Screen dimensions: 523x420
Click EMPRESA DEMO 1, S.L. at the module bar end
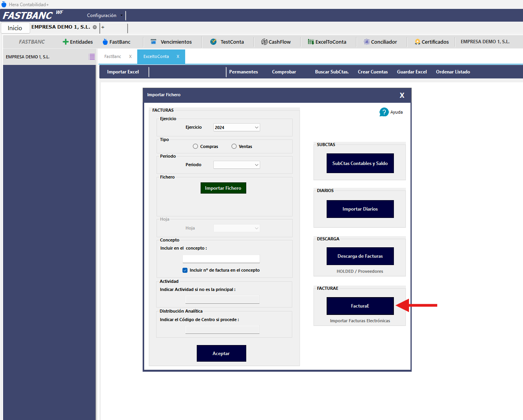tap(485, 42)
